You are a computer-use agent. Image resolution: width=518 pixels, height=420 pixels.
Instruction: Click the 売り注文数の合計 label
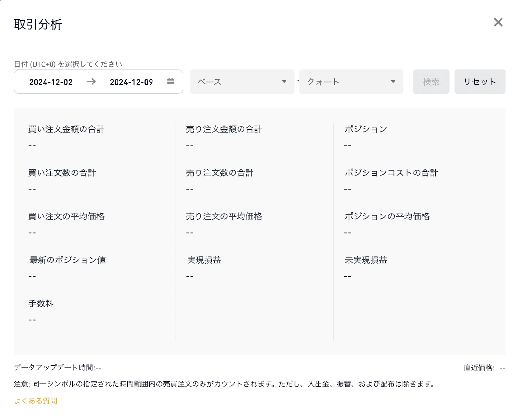coord(220,173)
